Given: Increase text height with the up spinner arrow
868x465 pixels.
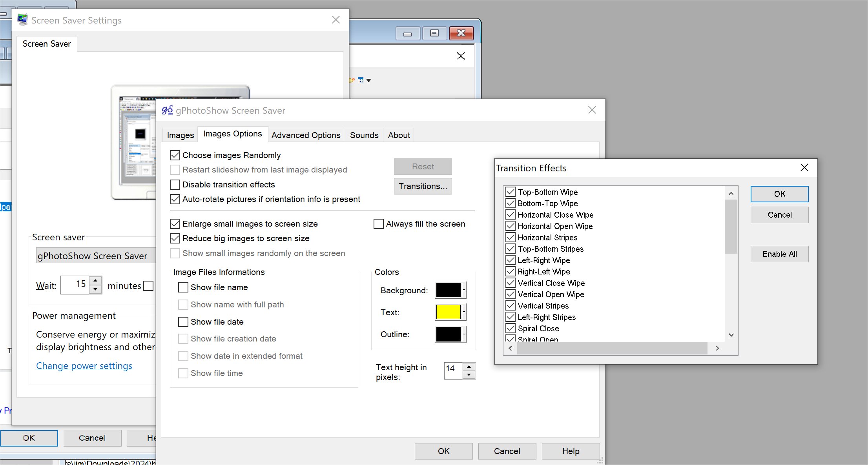Looking at the screenshot, I should click(x=469, y=366).
